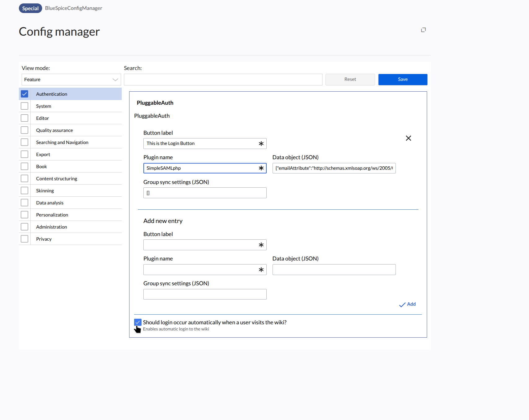Click asterisk in new entry Plugin name
The width and height of the screenshot is (529, 420).
(261, 270)
